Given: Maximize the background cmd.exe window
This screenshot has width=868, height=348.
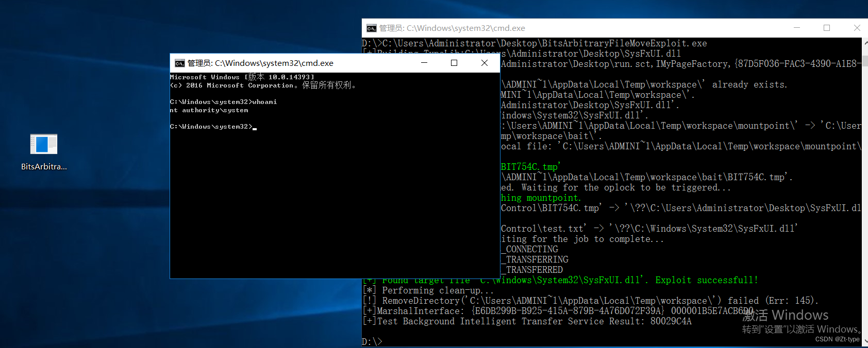Looking at the screenshot, I should 827,28.
